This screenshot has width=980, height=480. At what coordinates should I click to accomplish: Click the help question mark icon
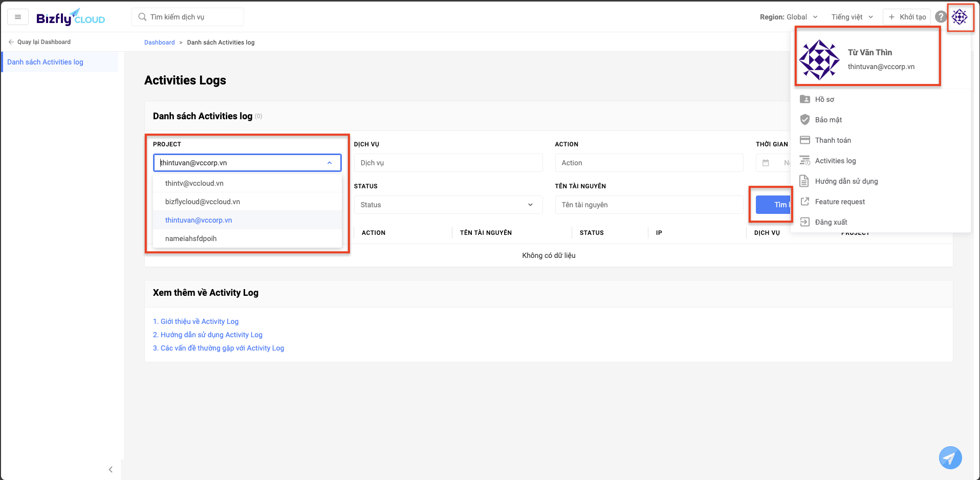940,17
